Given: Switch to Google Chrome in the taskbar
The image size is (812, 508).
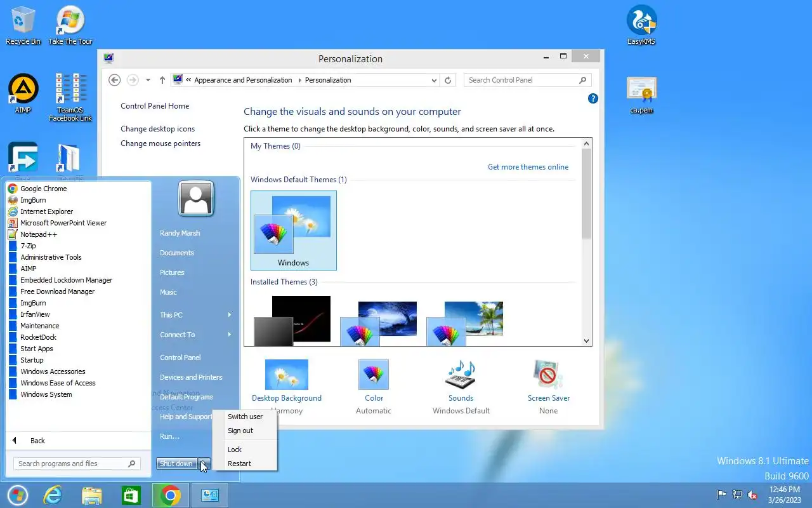Looking at the screenshot, I should pos(170,495).
